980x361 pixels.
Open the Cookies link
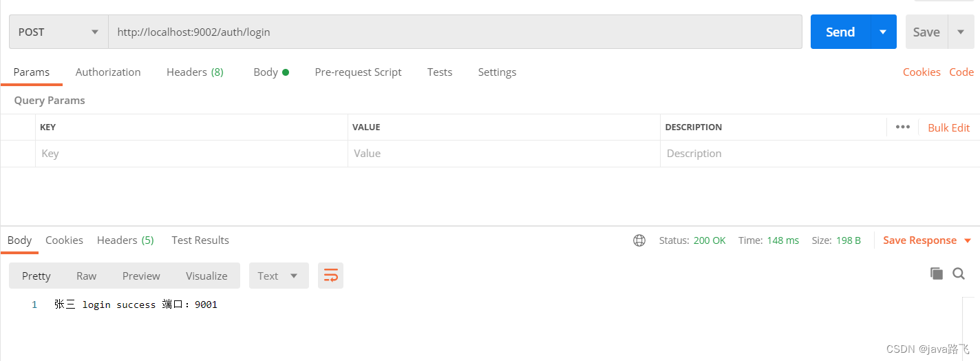click(x=922, y=72)
